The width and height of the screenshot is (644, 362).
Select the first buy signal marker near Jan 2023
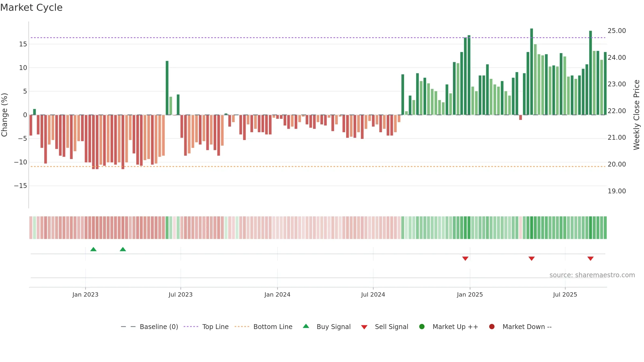93,249
